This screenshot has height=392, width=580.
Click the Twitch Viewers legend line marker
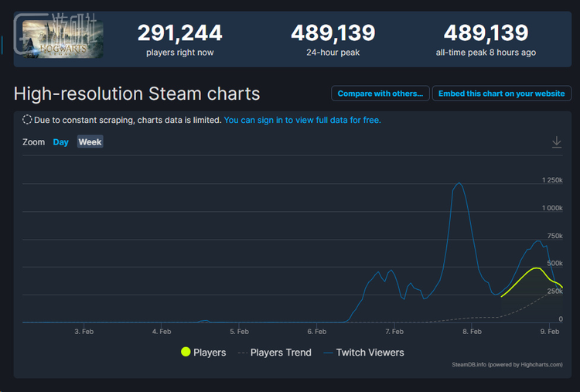coord(327,353)
